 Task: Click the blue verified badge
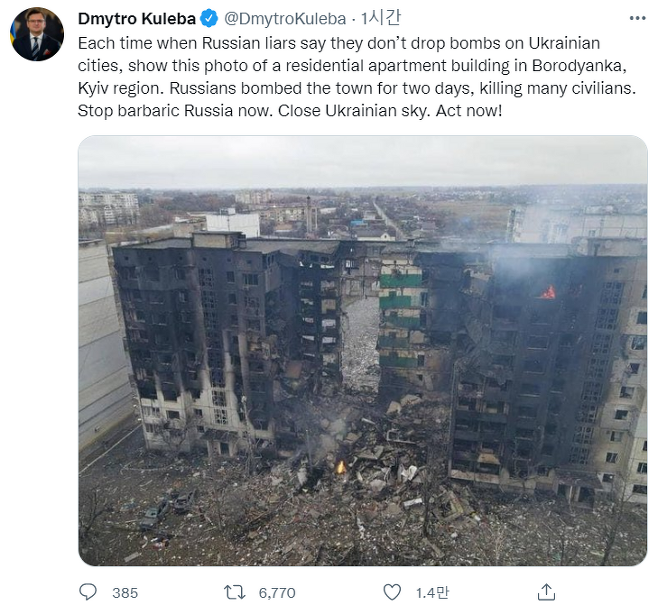(209, 18)
